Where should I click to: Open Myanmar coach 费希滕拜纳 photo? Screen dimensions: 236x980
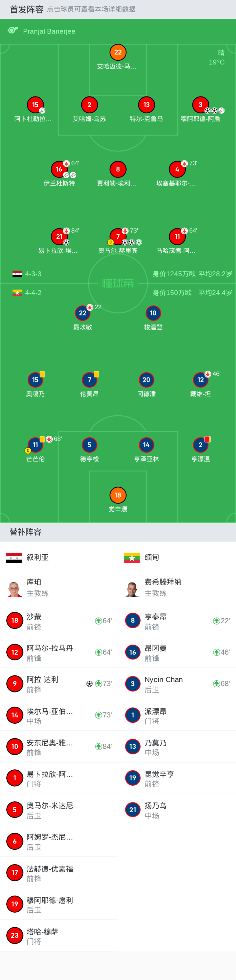pyautogui.click(x=132, y=588)
